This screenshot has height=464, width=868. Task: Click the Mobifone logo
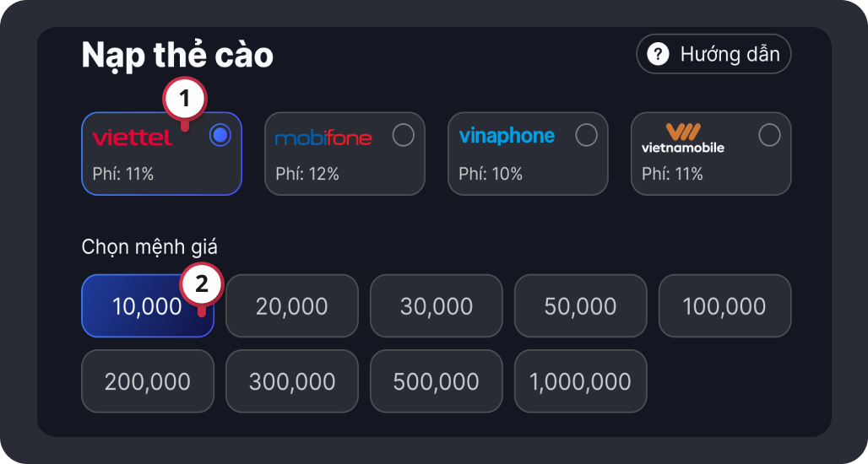(x=323, y=138)
